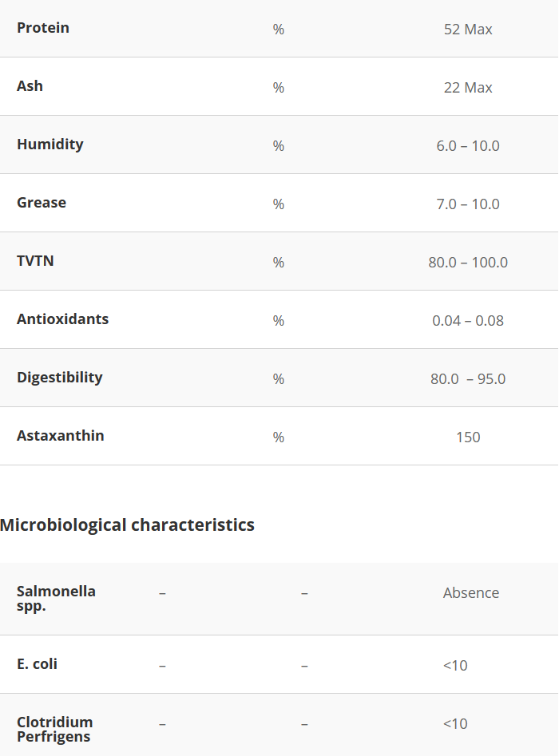Screen dimensions: 559x756
Task: Click the Humidity row label
Action: click(x=50, y=144)
